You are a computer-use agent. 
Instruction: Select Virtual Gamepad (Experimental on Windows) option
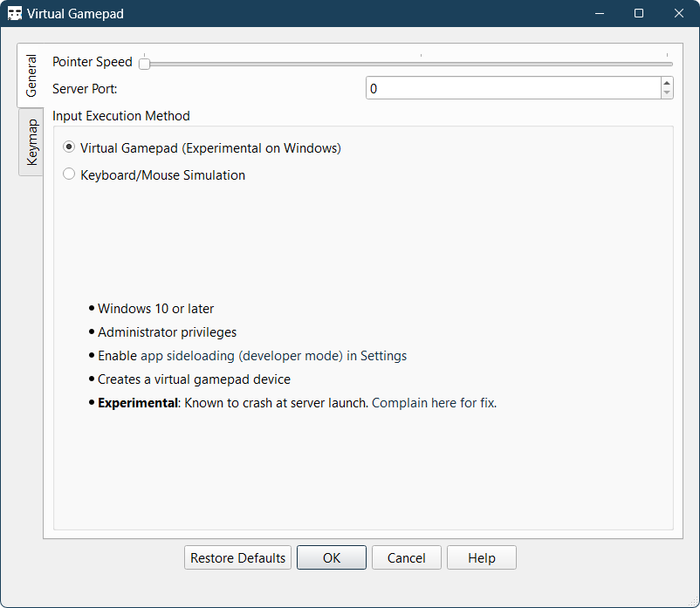(x=70, y=148)
